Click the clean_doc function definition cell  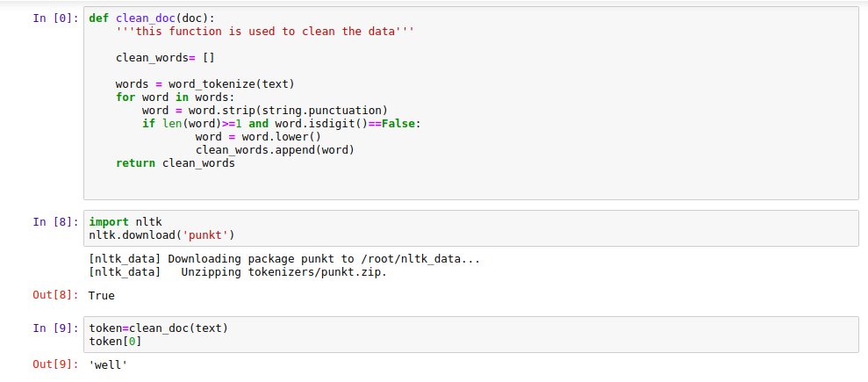click(x=470, y=103)
